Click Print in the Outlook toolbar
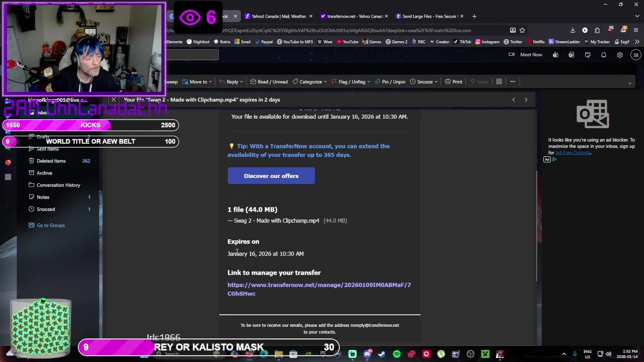644x362 pixels. pyautogui.click(x=453, y=81)
